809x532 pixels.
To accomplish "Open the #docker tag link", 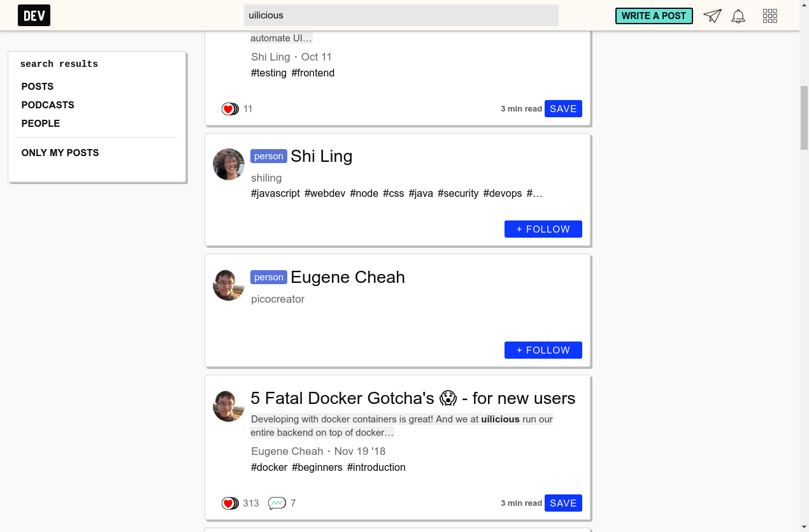I will click(269, 468).
